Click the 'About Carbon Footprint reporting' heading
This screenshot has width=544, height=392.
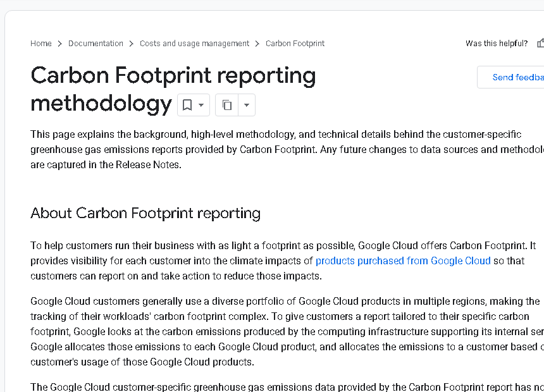tap(145, 213)
